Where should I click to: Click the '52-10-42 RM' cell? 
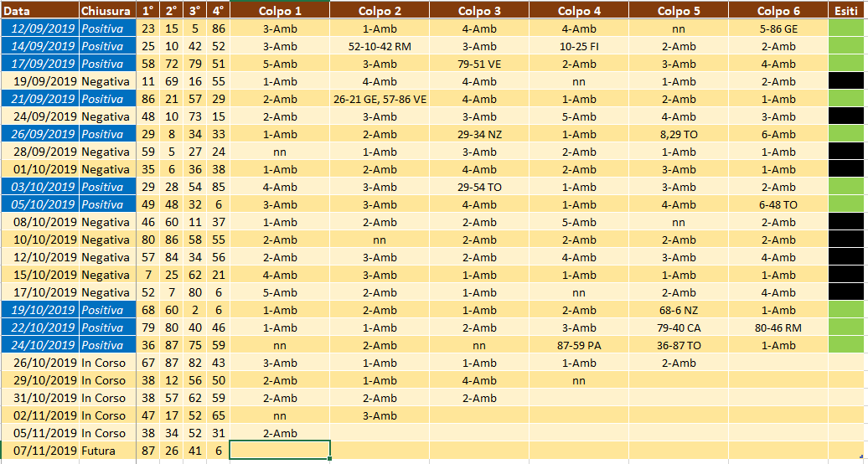click(380, 47)
